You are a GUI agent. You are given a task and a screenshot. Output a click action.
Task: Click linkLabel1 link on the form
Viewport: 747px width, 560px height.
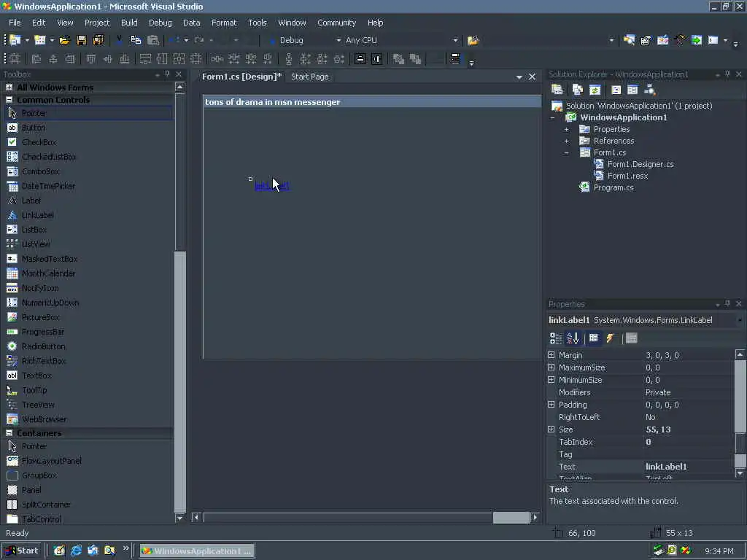[x=271, y=186]
